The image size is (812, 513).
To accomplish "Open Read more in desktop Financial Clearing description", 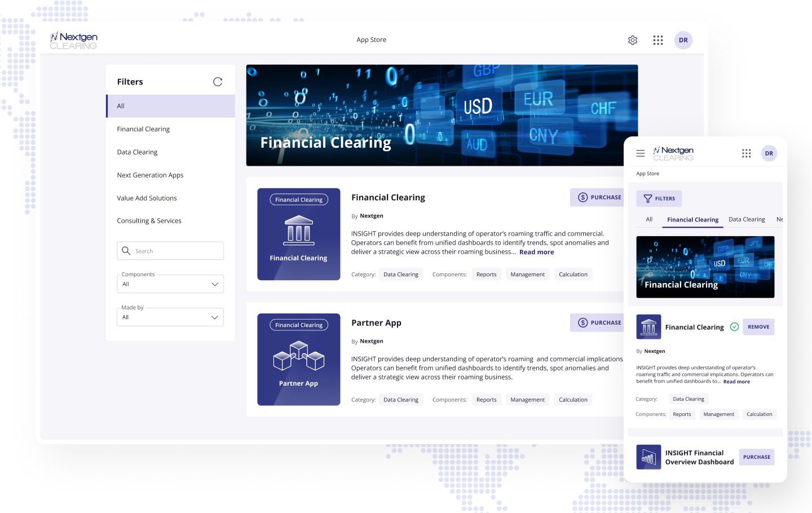I will click(x=536, y=252).
